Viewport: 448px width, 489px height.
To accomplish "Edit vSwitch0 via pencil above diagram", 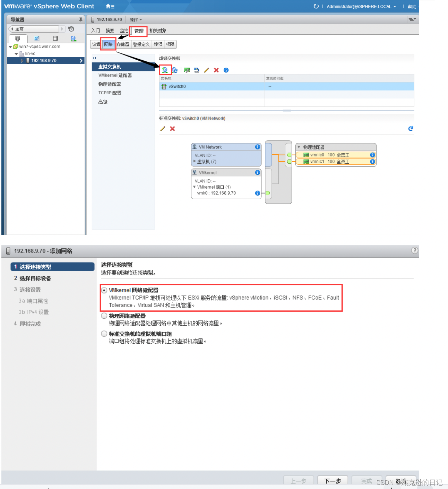I will pyautogui.click(x=163, y=129).
